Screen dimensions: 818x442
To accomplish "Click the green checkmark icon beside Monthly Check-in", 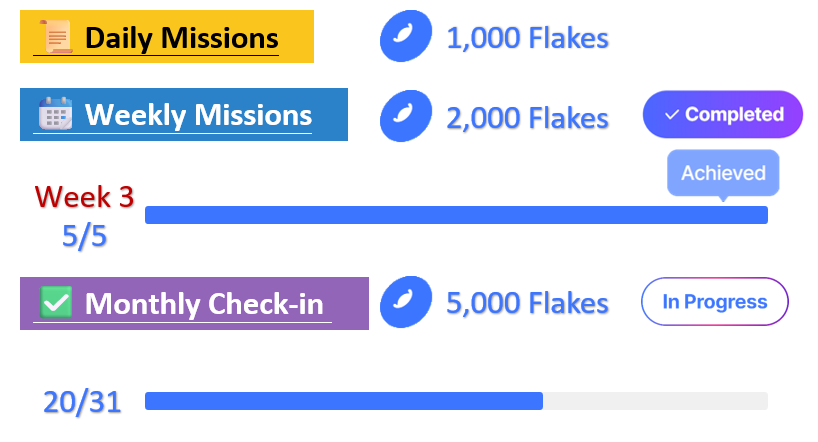I will coord(55,302).
